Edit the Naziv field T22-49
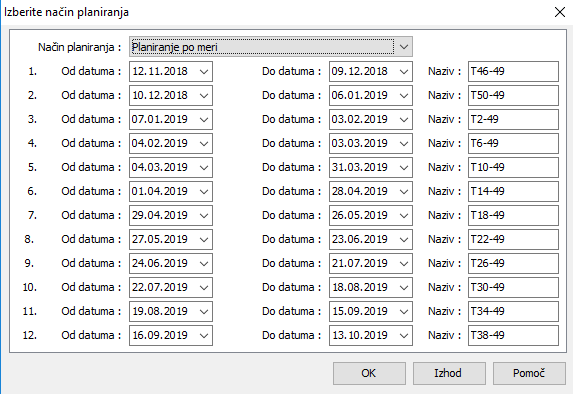573x394 pixels. 513,239
